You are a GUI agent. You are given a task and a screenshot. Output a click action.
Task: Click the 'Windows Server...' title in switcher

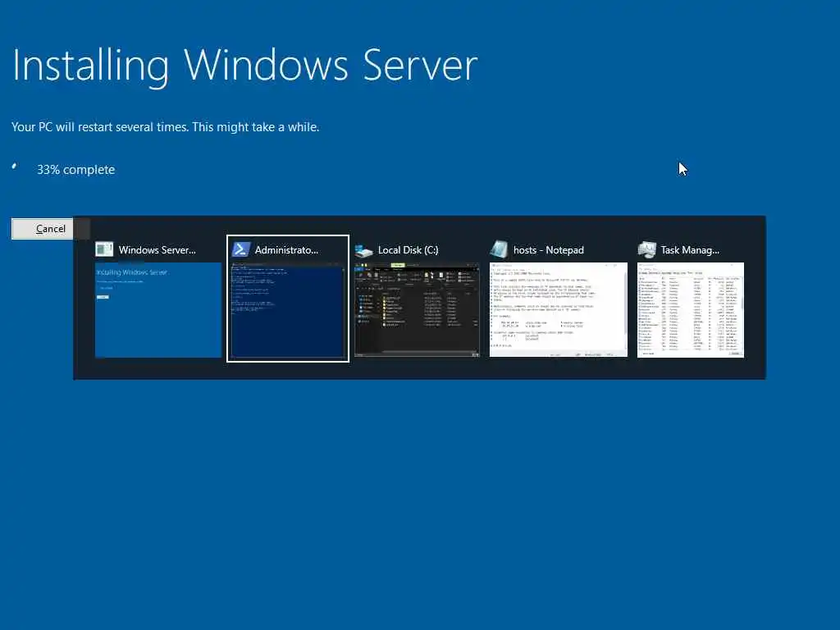pos(157,250)
